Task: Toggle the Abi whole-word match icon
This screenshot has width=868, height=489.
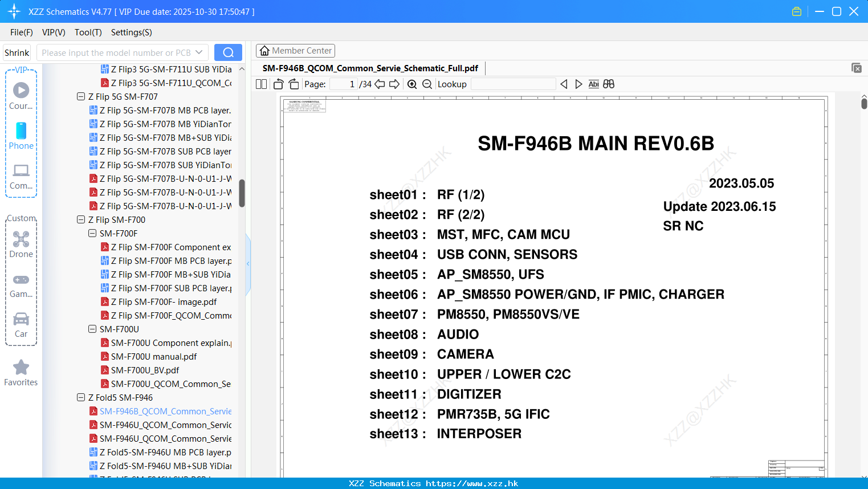Action: tap(593, 84)
